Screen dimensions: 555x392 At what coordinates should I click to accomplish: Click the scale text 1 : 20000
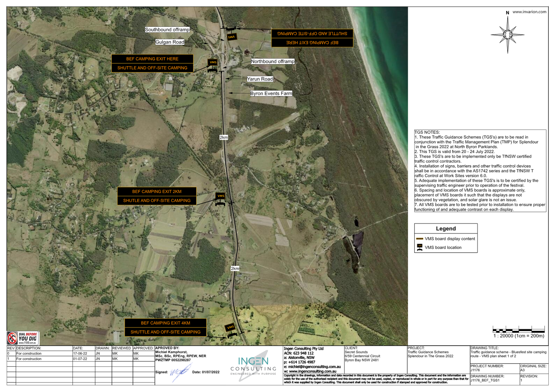pos(519,336)
